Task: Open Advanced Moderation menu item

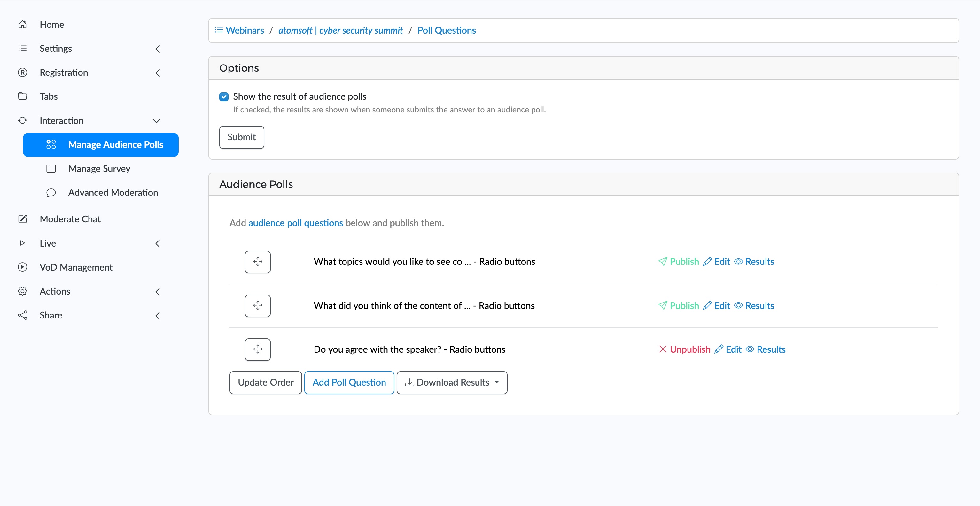Action: [113, 193]
